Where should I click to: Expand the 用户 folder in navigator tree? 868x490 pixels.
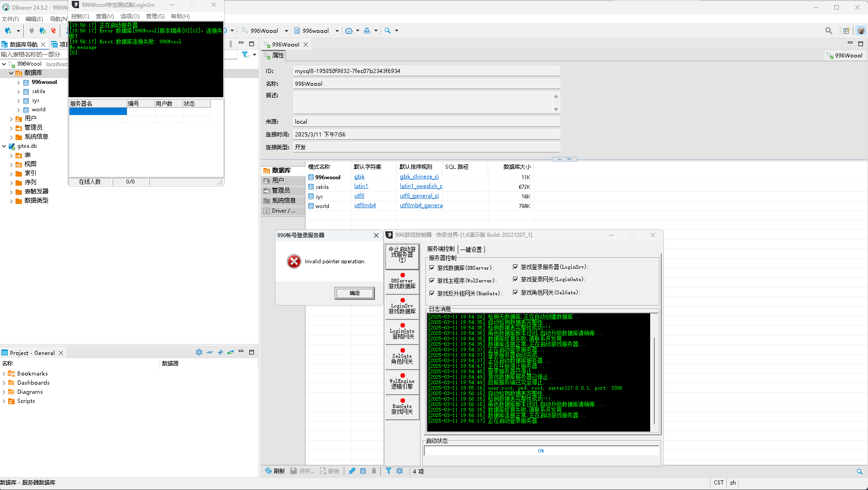click(x=11, y=119)
